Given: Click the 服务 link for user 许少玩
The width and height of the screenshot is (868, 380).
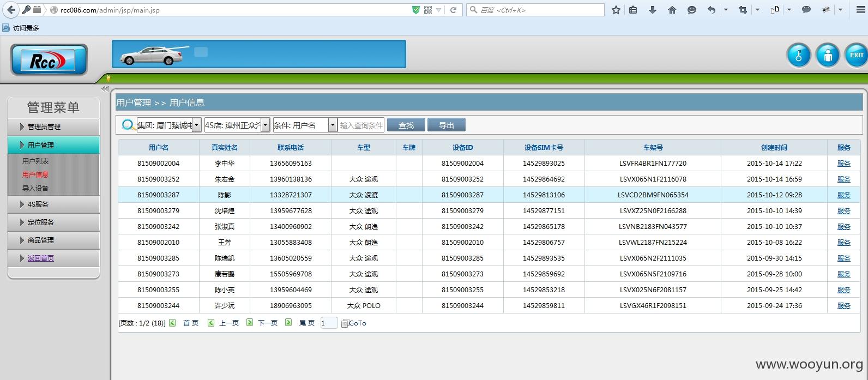Looking at the screenshot, I should 843,305.
